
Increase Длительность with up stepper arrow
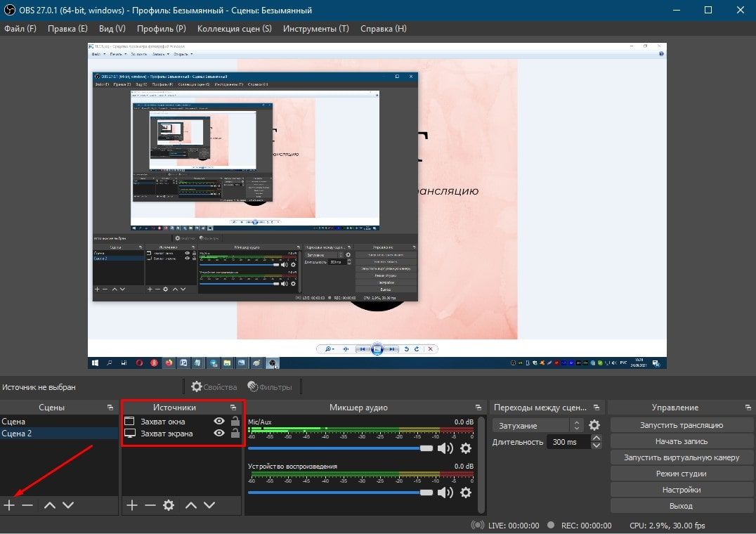[x=597, y=438]
